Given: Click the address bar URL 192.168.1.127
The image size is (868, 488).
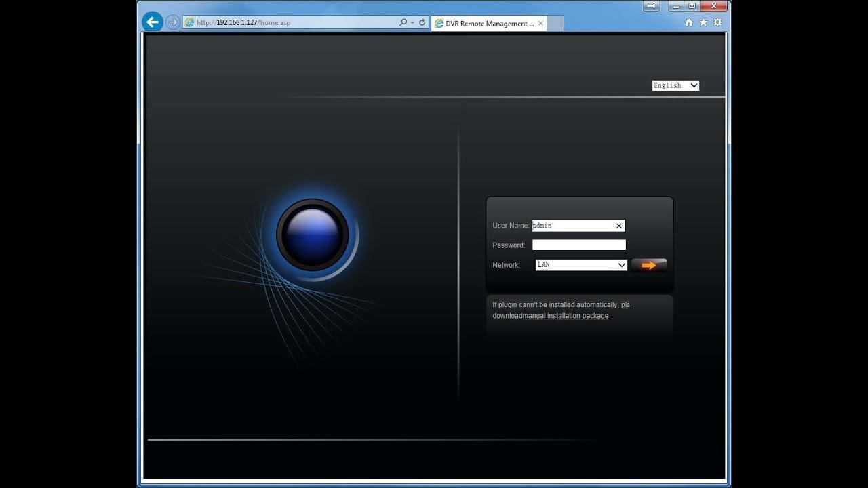Looking at the screenshot, I should (243, 22).
